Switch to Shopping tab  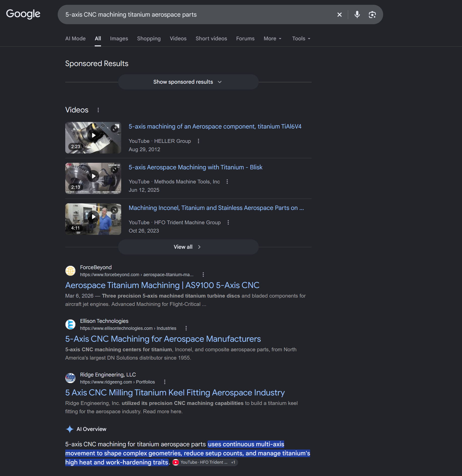[149, 39]
